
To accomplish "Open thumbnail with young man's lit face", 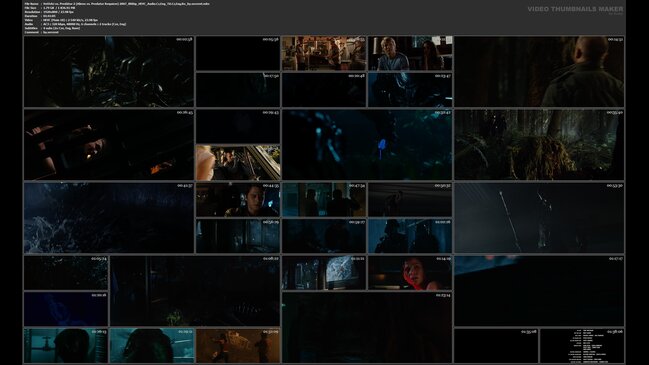I will pos(238,199).
